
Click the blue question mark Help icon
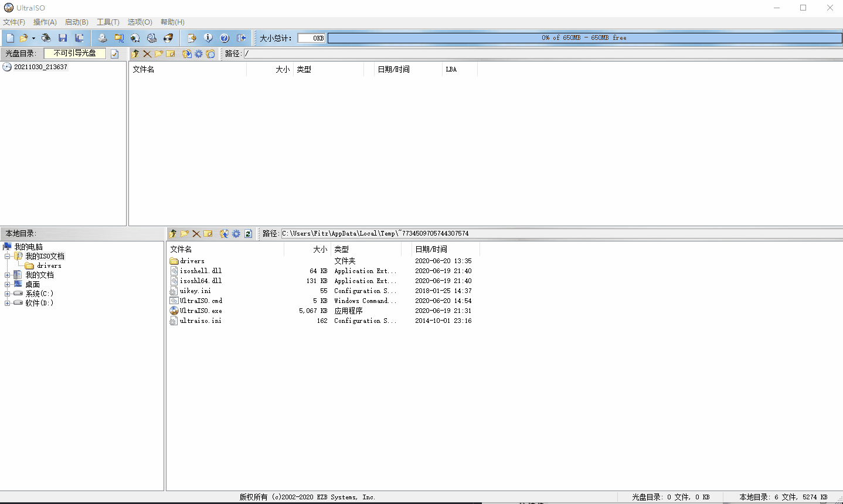(x=225, y=38)
